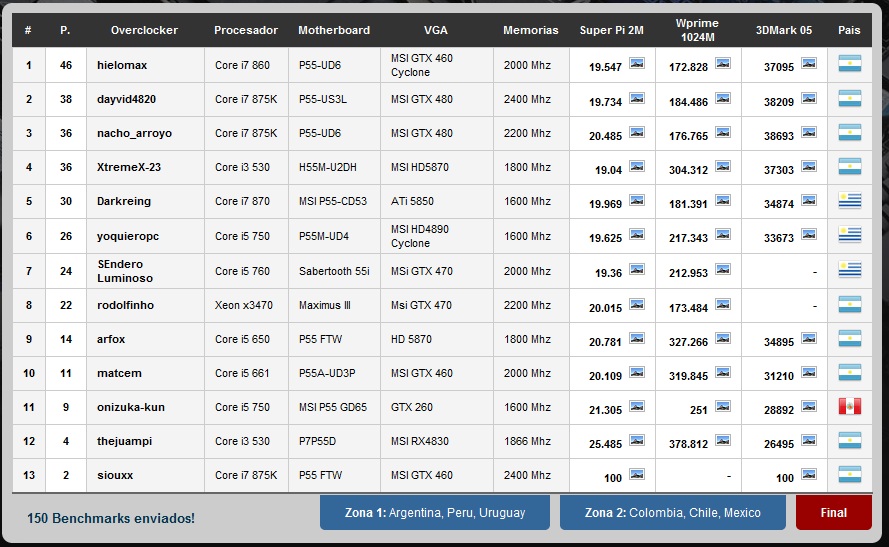
Task: Click Darkreing's Uruguay flag icon
Action: 849,201
